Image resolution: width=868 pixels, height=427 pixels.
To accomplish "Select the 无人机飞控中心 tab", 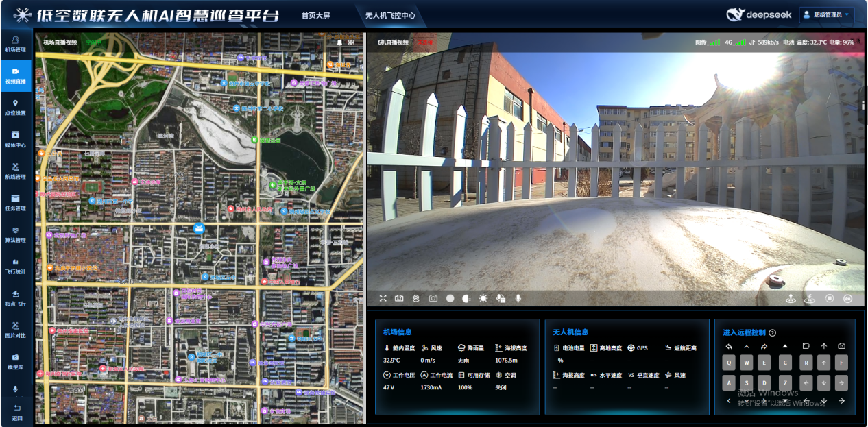I will point(390,15).
